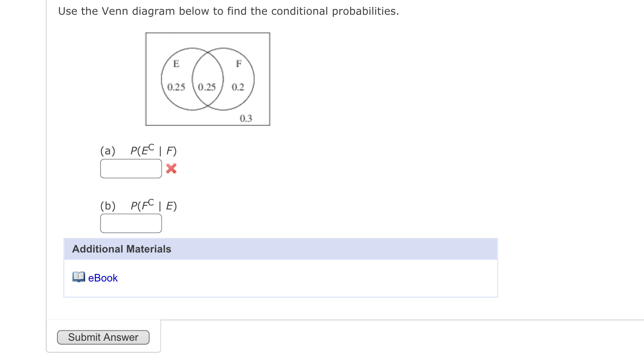Click the Additional Materials section title

tap(121, 249)
